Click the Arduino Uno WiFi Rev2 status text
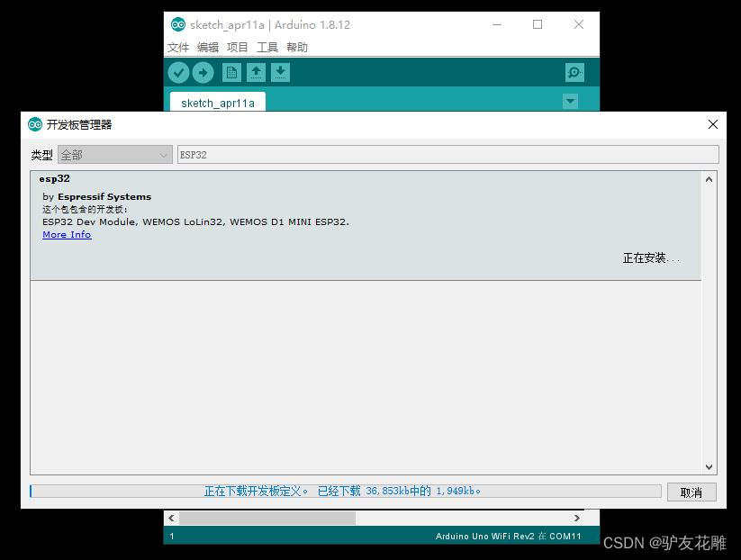741x560 pixels. (x=508, y=536)
